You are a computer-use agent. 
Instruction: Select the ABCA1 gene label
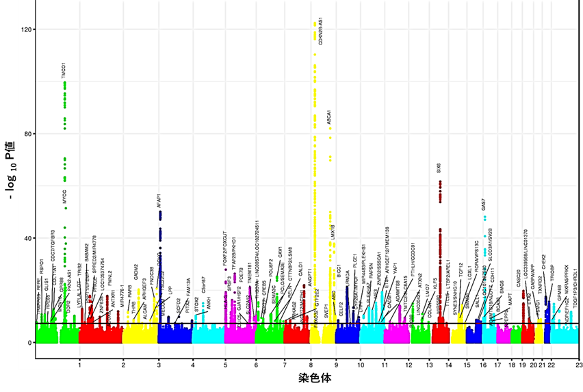pyautogui.click(x=328, y=118)
